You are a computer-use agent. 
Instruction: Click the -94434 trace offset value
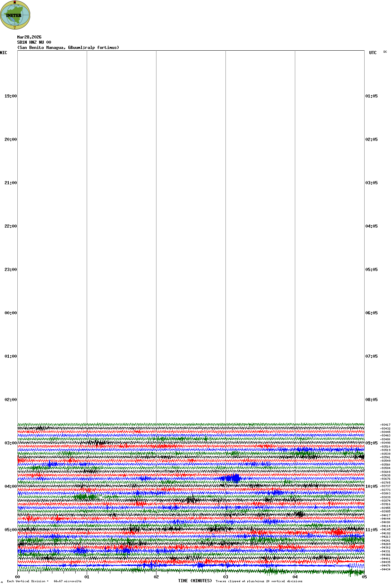[385, 569]
